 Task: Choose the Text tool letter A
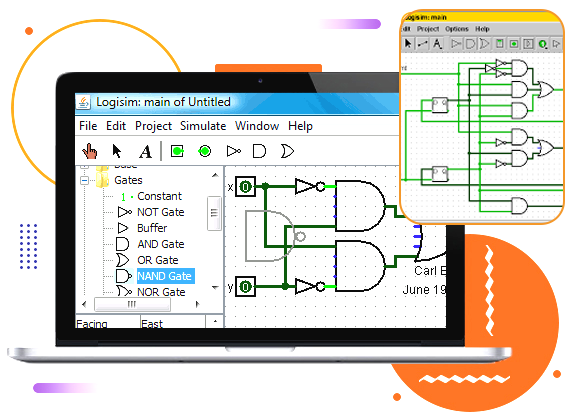[x=145, y=151]
